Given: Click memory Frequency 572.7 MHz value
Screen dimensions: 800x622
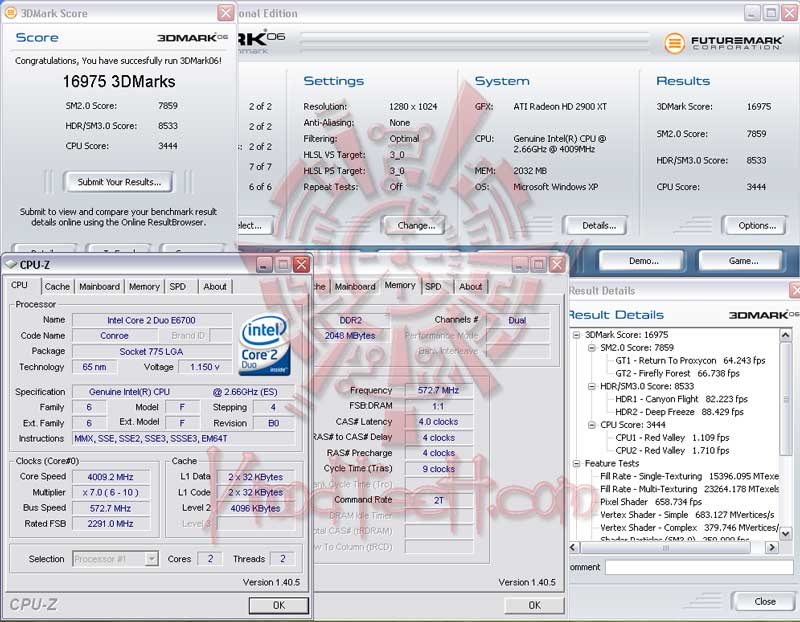Looking at the screenshot, I should [x=438, y=390].
